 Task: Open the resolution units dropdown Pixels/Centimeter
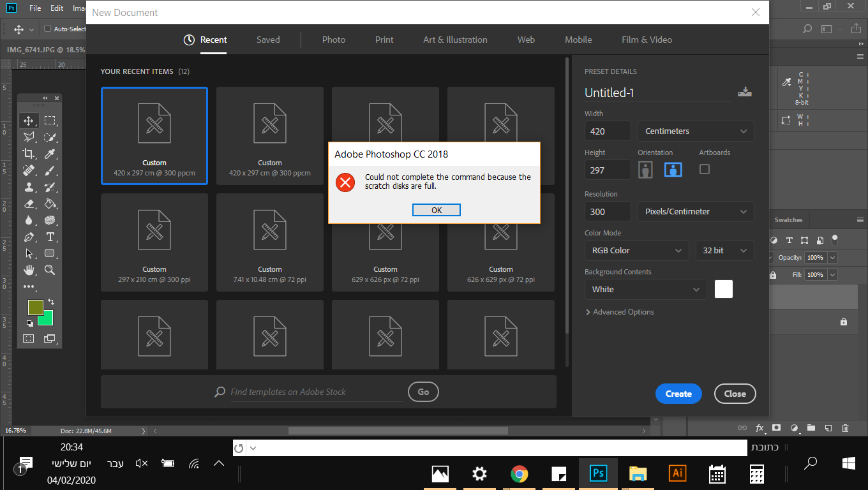696,212
